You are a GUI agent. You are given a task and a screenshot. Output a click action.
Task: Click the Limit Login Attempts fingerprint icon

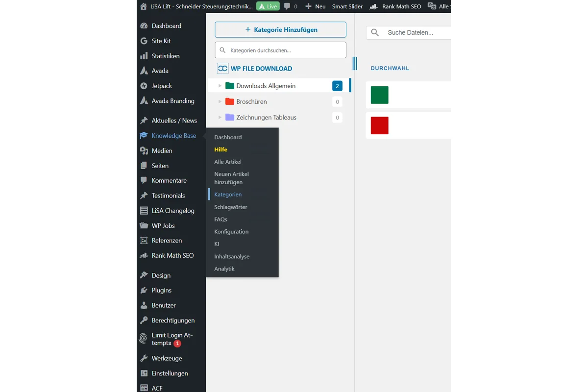click(x=143, y=339)
